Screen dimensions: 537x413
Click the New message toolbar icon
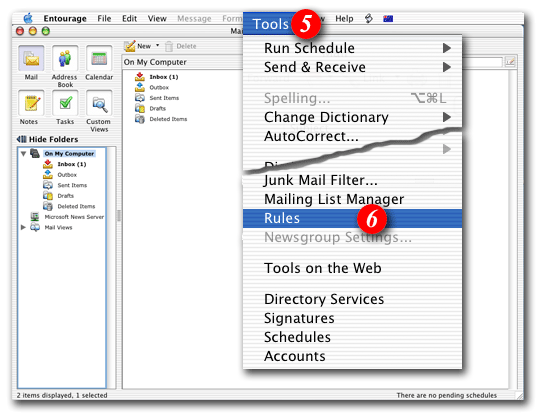[x=130, y=46]
